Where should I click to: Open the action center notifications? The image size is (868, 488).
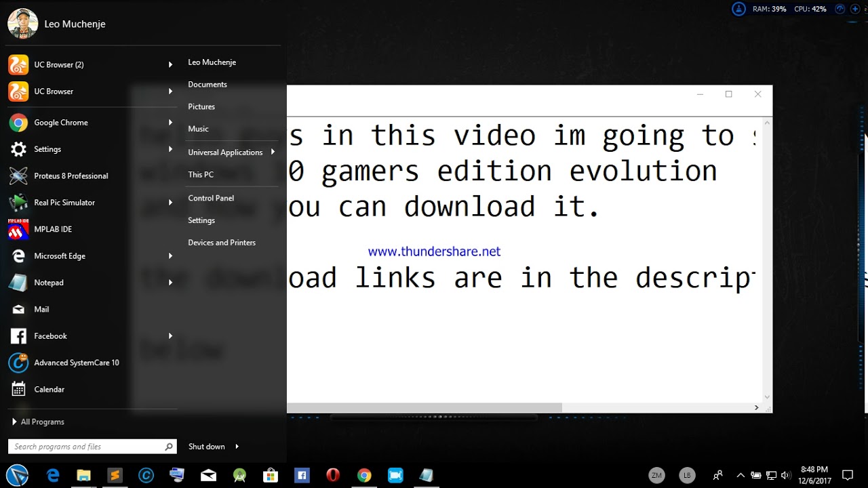pos(847,475)
